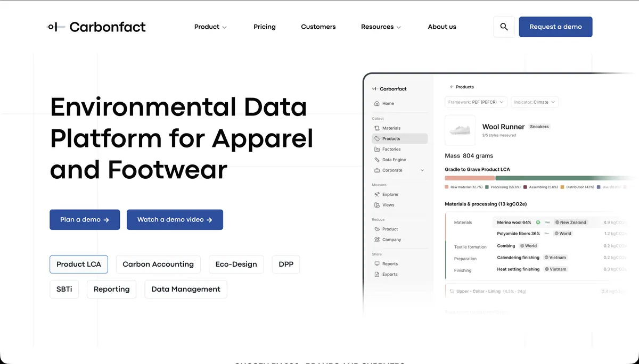
Task: Select the Eco-Design tab
Action: pyautogui.click(x=236, y=264)
